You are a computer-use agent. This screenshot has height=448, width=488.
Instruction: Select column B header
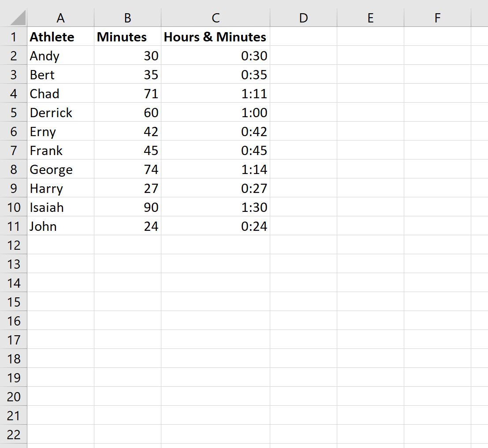click(x=127, y=18)
